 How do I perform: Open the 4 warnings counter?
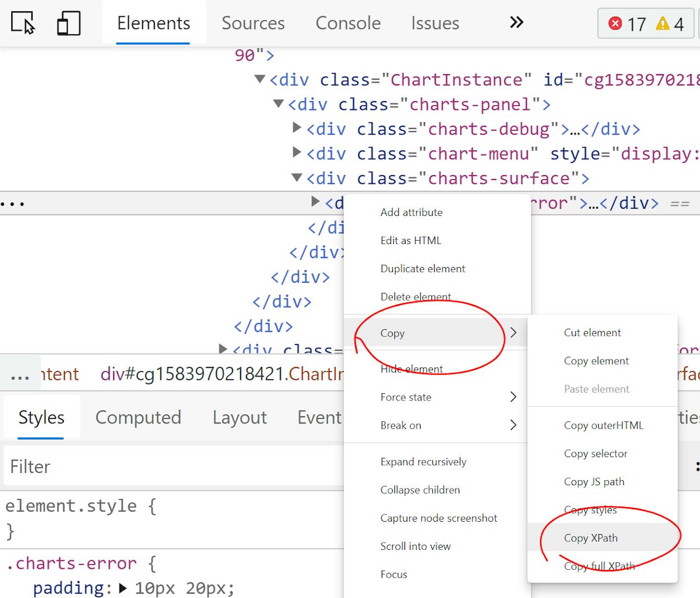coord(670,24)
